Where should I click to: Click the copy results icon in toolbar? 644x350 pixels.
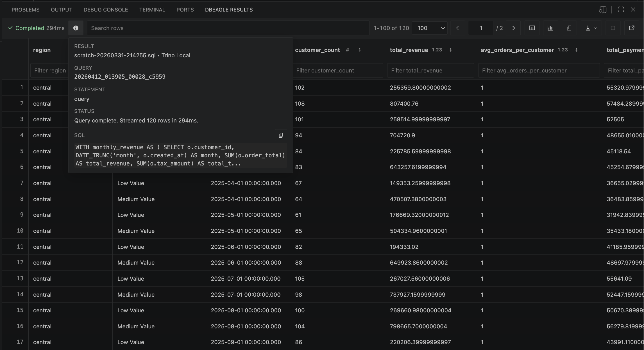pos(569,28)
